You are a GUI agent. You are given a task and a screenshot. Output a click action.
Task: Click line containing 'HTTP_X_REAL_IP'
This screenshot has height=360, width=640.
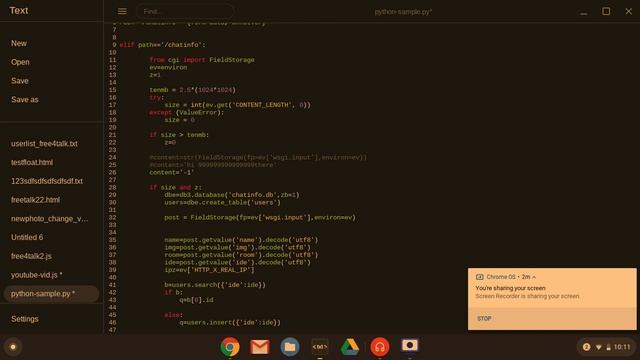209,270
